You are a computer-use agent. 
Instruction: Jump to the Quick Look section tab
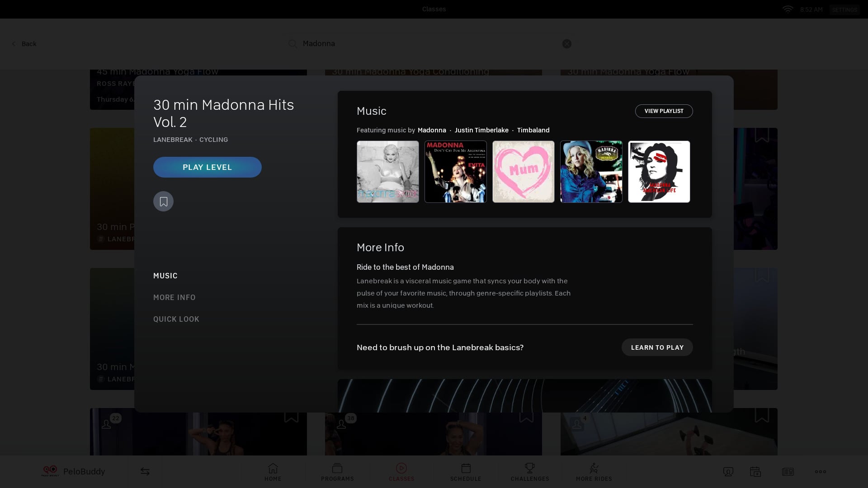[176, 319]
